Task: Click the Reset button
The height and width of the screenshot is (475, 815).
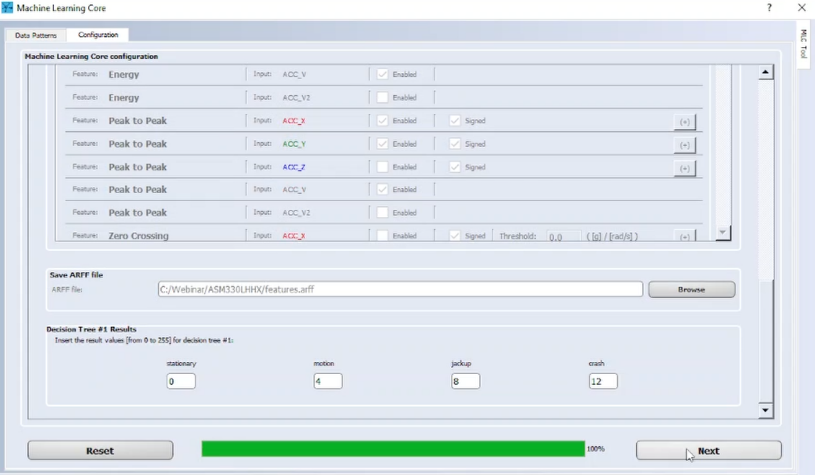Action: [x=100, y=451]
